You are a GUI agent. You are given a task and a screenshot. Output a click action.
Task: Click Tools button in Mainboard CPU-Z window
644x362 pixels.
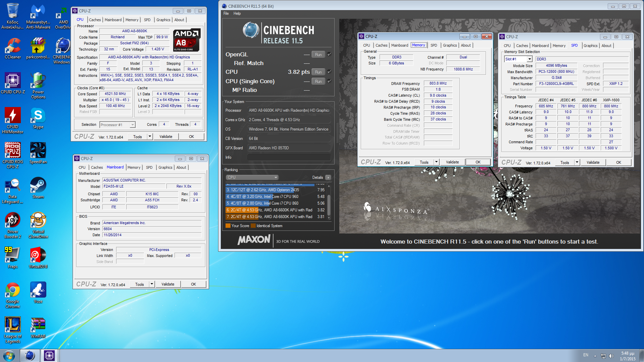click(140, 284)
